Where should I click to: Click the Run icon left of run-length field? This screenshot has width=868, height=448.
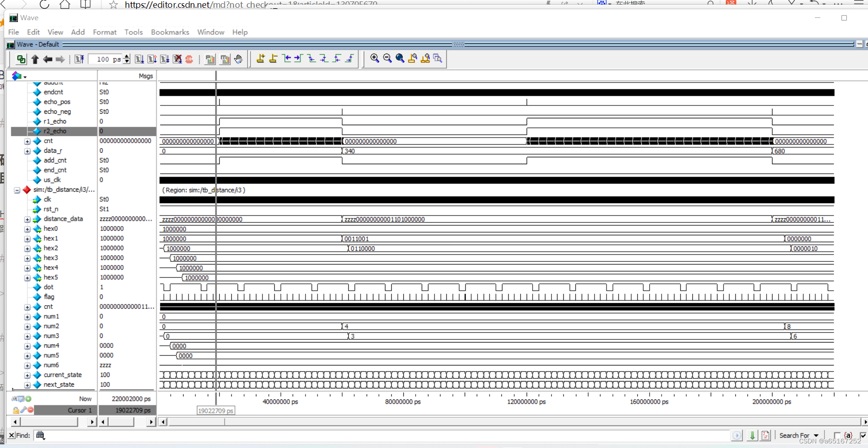point(79,59)
